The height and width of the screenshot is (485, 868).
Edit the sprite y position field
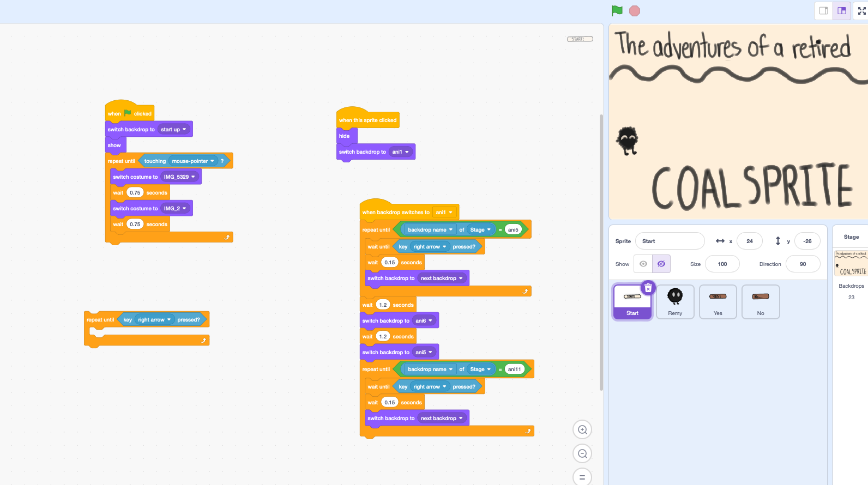pyautogui.click(x=807, y=241)
